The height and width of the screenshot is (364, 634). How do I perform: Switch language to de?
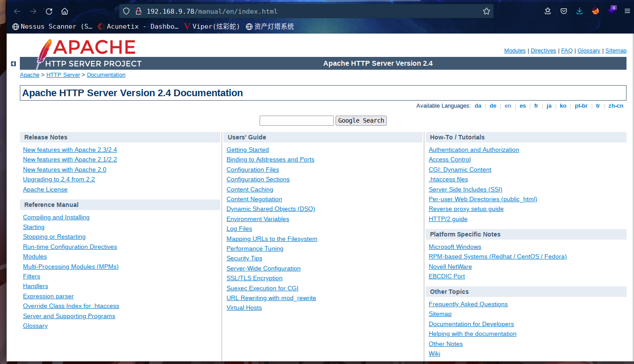pos(493,106)
